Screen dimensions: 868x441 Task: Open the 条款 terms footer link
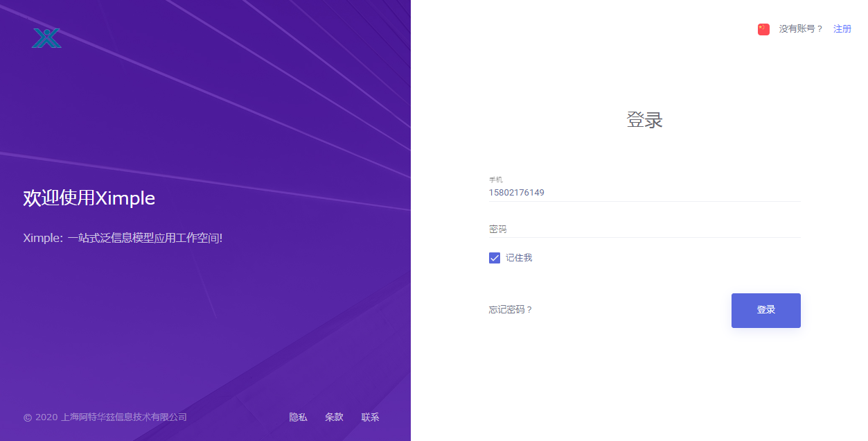click(x=334, y=417)
